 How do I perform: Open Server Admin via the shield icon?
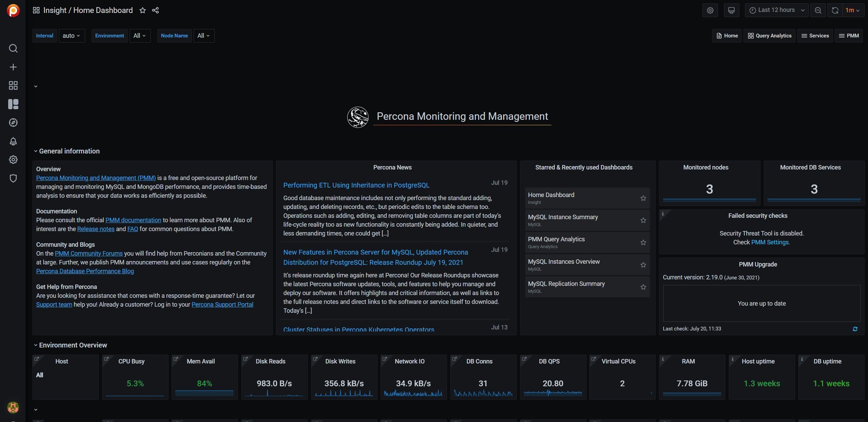point(13,178)
